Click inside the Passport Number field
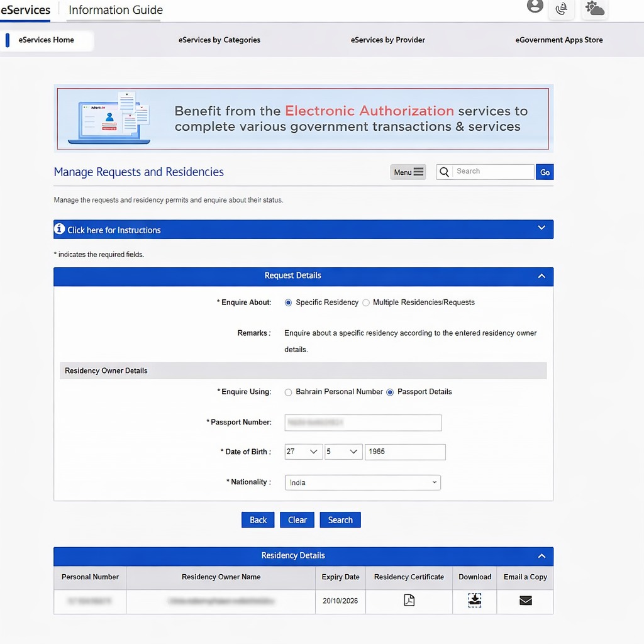The width and height of the screenshot is (644, 644). [362, 422]
